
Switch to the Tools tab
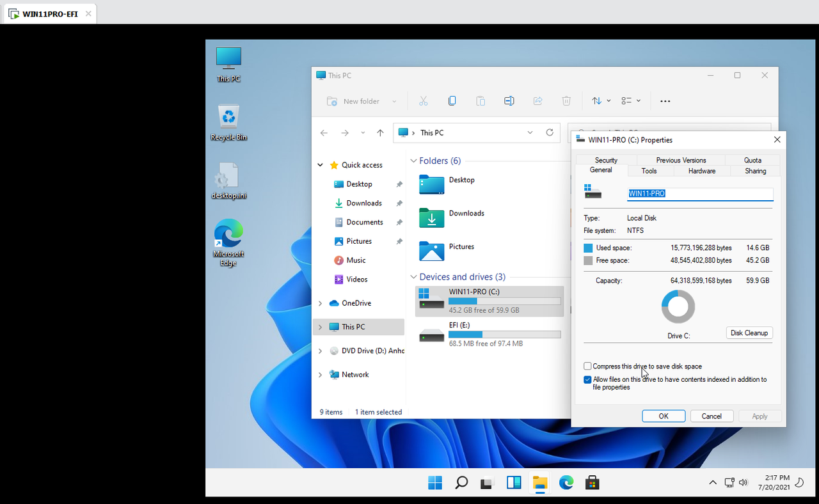[649, 171]
